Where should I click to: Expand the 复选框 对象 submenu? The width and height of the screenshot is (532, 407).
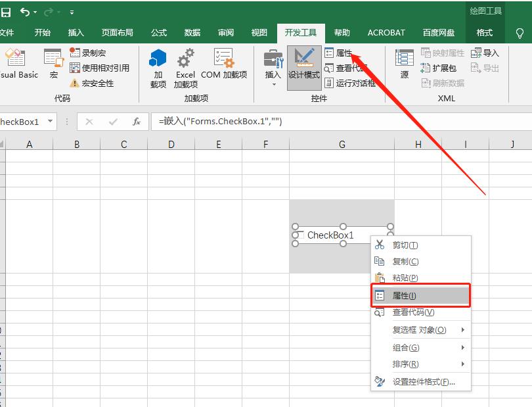[x=418, y=330]
